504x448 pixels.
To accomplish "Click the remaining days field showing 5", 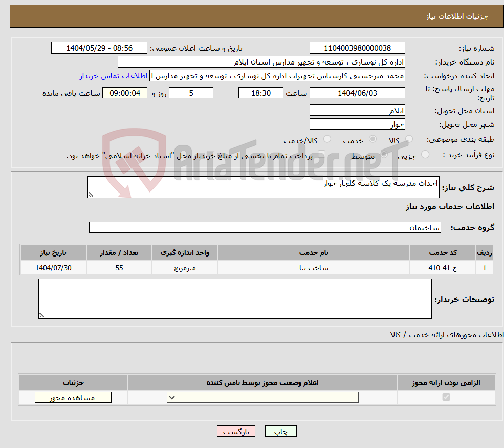I will point(191,93).
